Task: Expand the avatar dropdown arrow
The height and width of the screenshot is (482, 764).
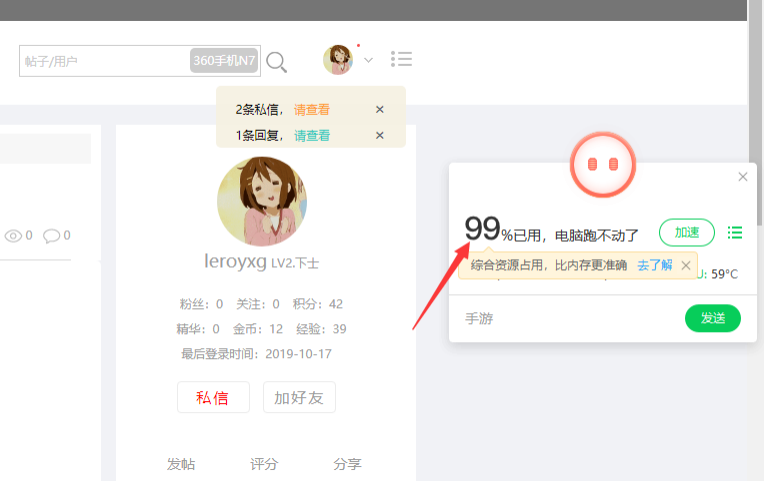Action: [368, 60]
